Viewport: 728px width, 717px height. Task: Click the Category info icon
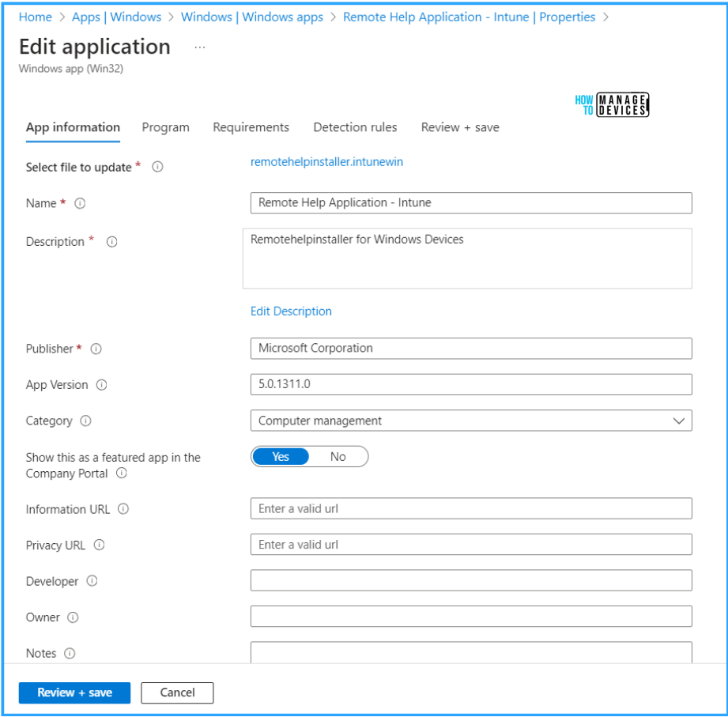pos(86,421)
